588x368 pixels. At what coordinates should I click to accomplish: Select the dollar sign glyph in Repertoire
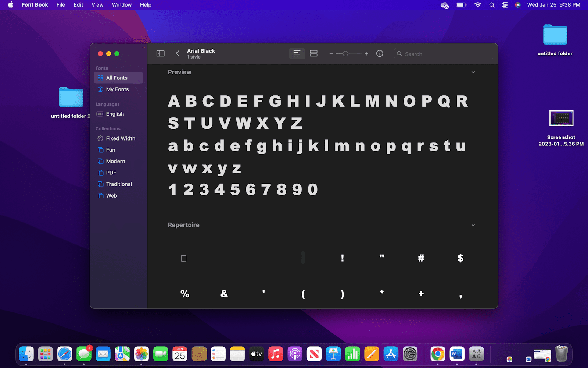(x=460, y=258)
